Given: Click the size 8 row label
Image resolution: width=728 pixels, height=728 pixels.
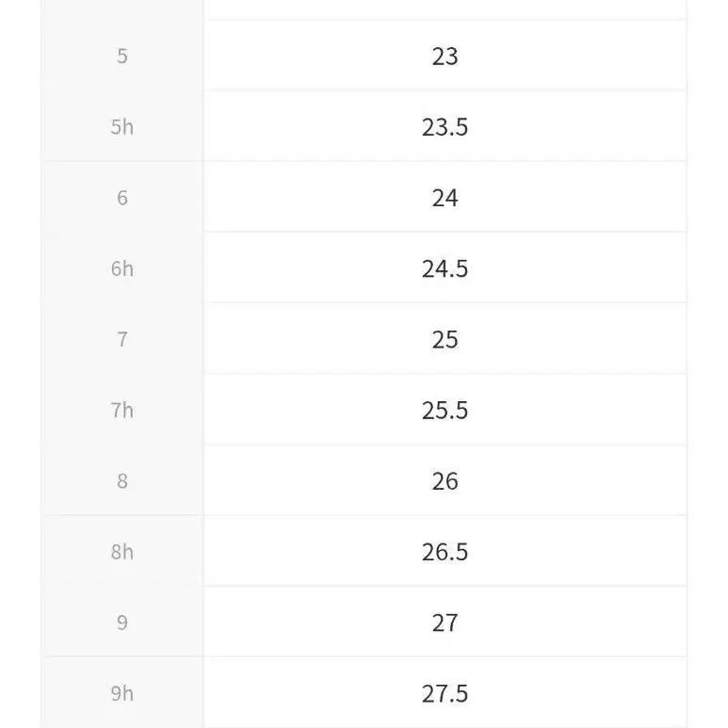Looking at the screenshot, I should click(122, 480).
